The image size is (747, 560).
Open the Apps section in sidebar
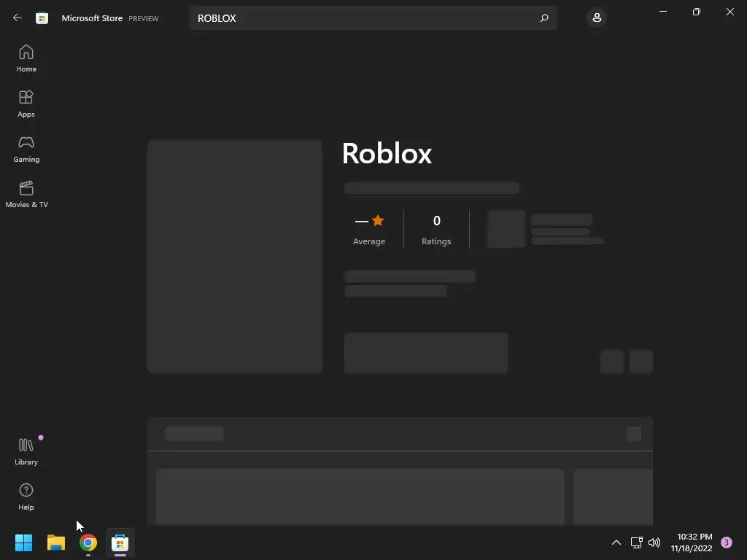point(26,104)
